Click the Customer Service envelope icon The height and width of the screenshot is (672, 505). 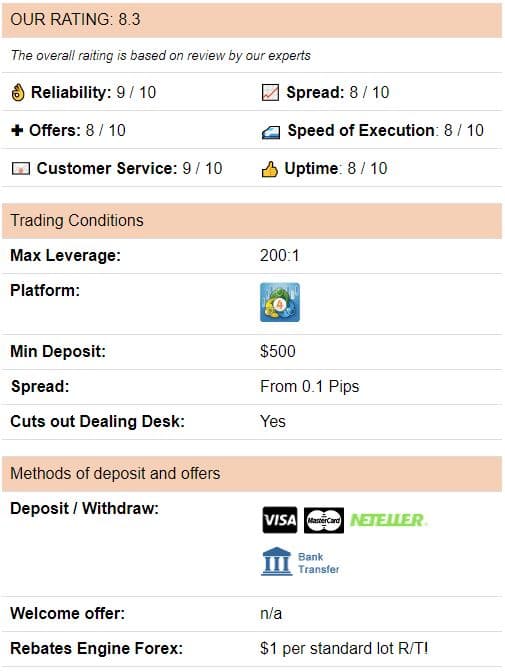coord(21,168)
